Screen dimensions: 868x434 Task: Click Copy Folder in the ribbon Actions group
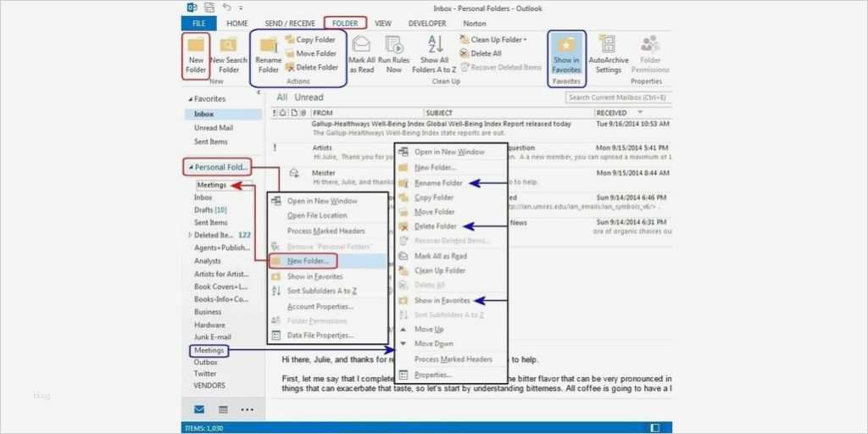point(310,40)
